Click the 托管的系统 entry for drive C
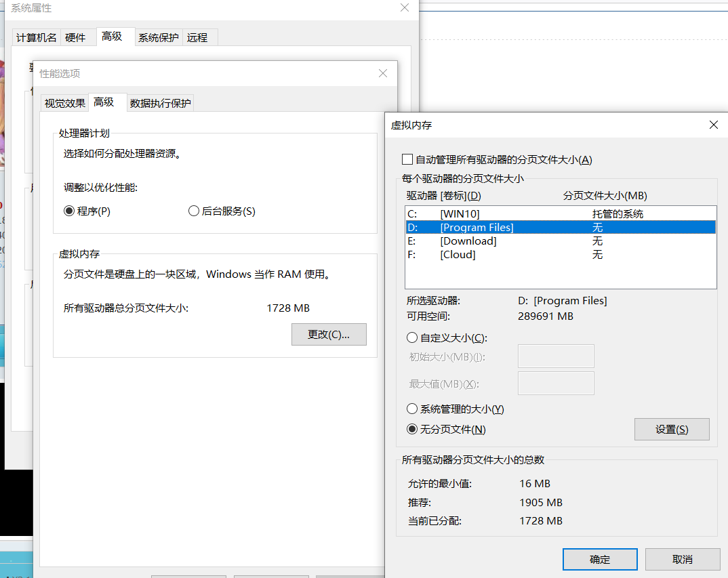728x578 pixels. click(x=618, y=214)
